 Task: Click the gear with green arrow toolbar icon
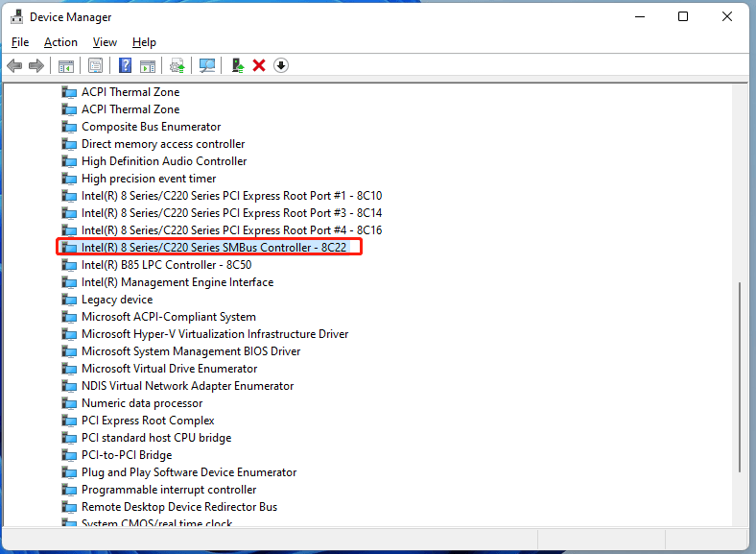tap(177, 65)
